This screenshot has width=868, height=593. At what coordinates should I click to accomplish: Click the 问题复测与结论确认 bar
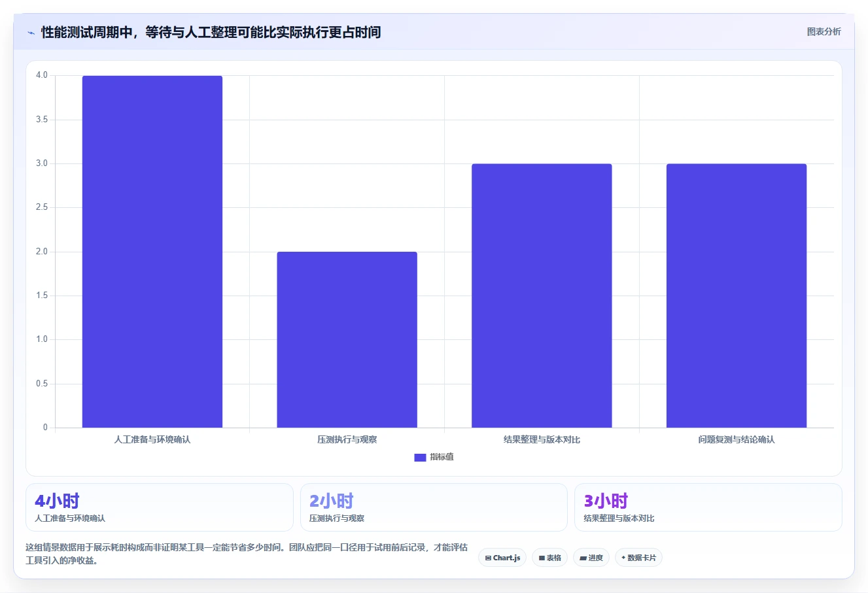(737, 296)
